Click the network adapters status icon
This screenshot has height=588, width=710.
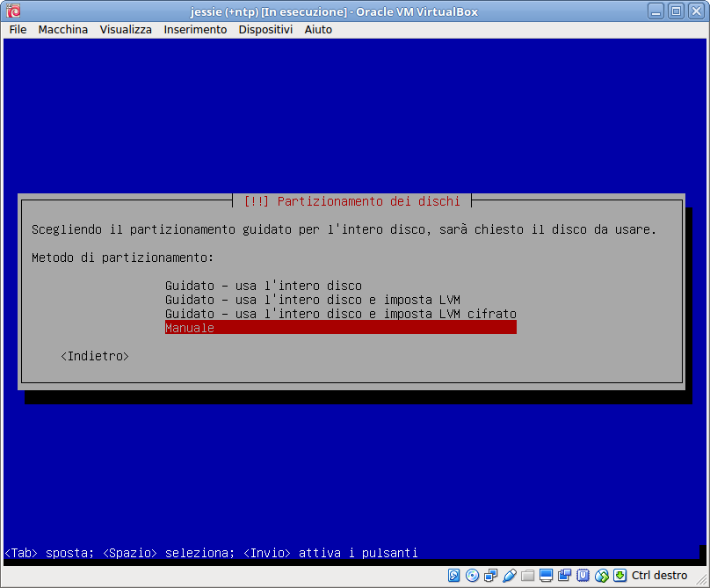[491, 576]
